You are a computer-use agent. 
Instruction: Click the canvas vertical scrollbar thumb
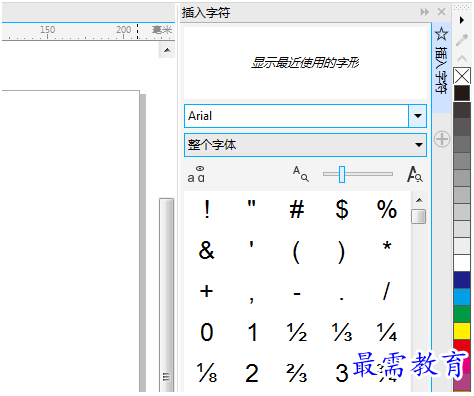(x=167, y=295)
